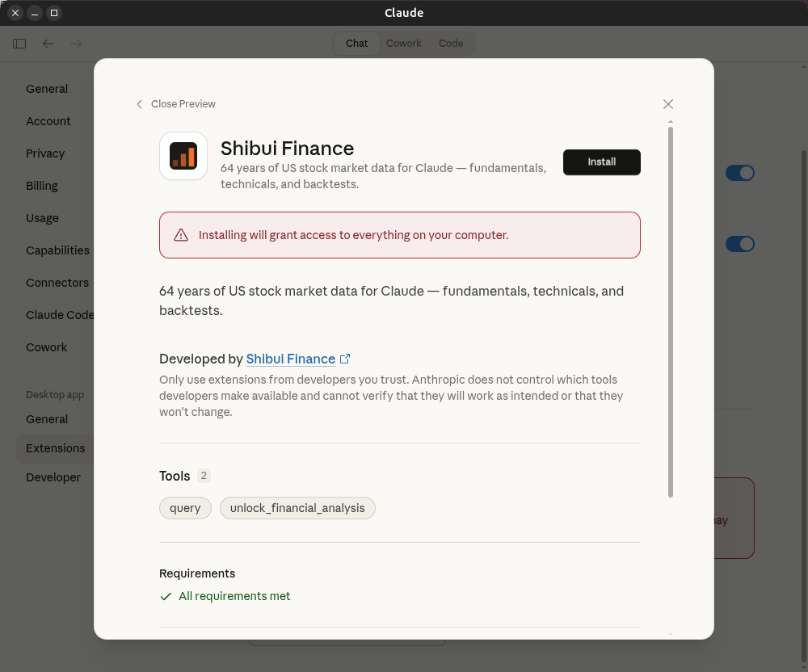Open the external link icon beside Shibui Finance

click(x=345, y=359)
